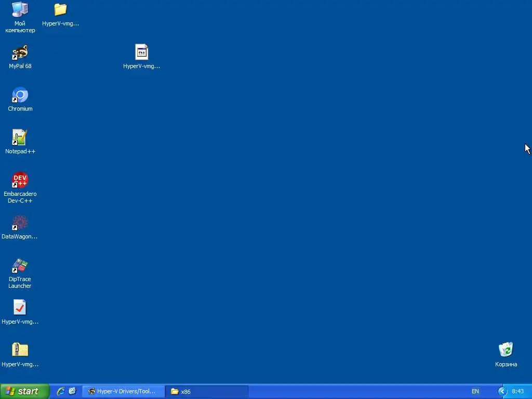Click the 8:43 taskbar clock
The image size is (532, 399).
[x=518, y=392]
